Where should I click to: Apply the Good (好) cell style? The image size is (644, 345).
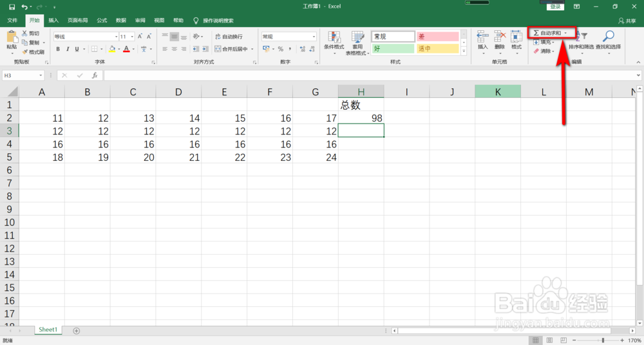click(x=393, y=48)
